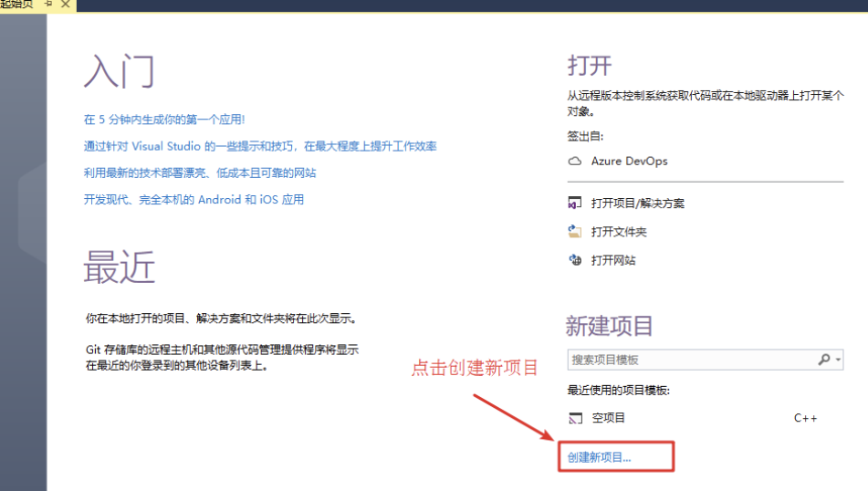Click the search magnifier icon in template box
Viewport: 868px width, 491px height.
pos(824,360)
